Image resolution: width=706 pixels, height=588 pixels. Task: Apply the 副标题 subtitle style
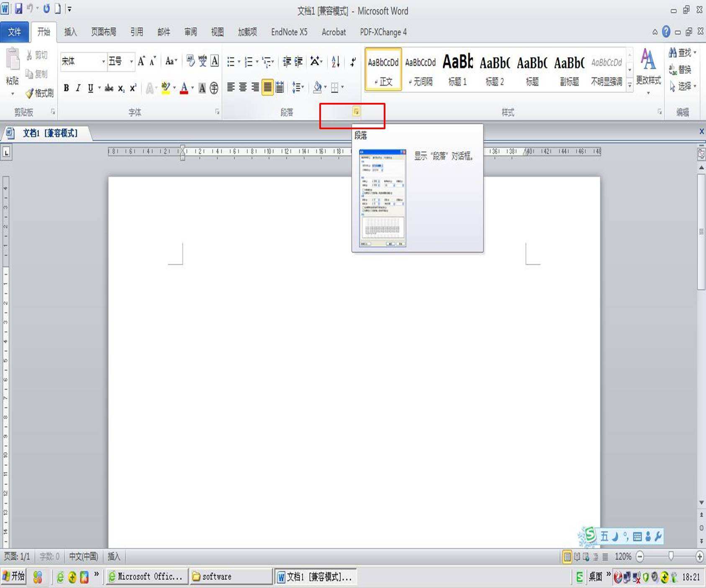(569, 69)
